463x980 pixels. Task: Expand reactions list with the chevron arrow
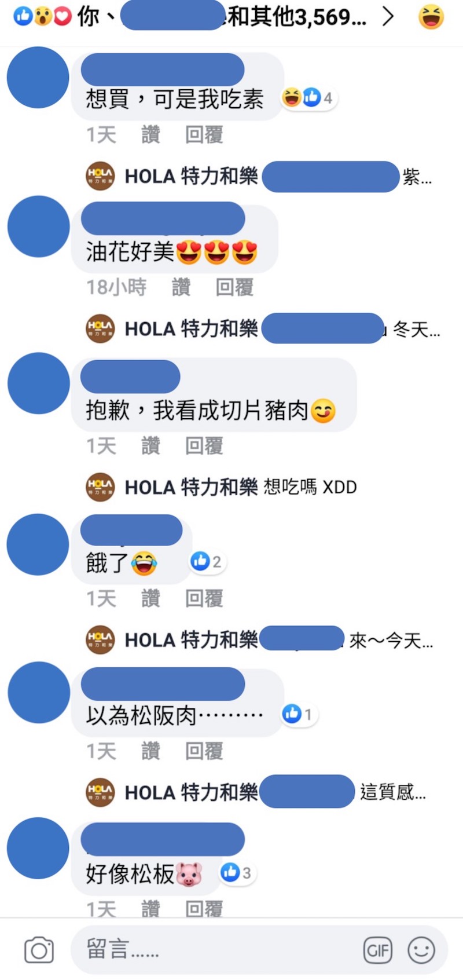(x=388, y=17)
